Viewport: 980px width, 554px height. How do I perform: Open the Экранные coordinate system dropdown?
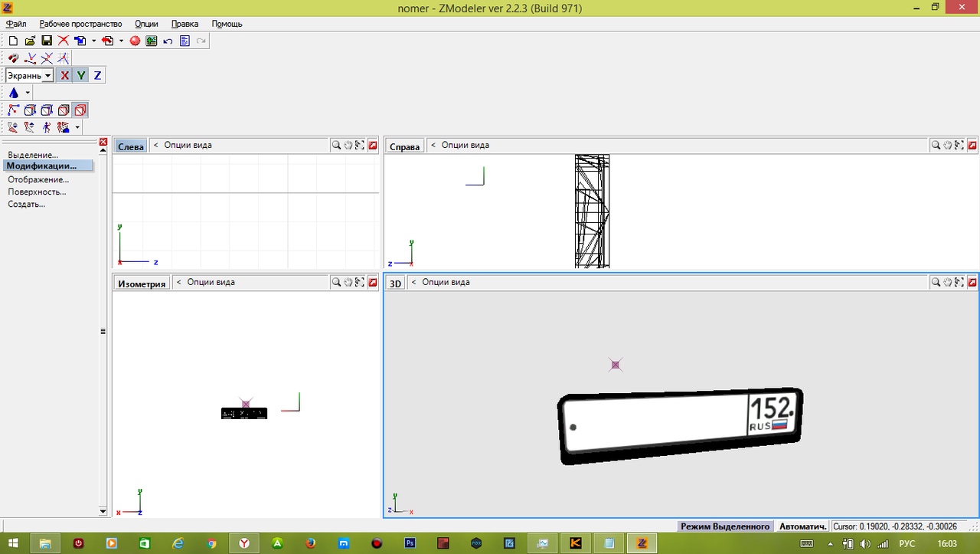47,75
